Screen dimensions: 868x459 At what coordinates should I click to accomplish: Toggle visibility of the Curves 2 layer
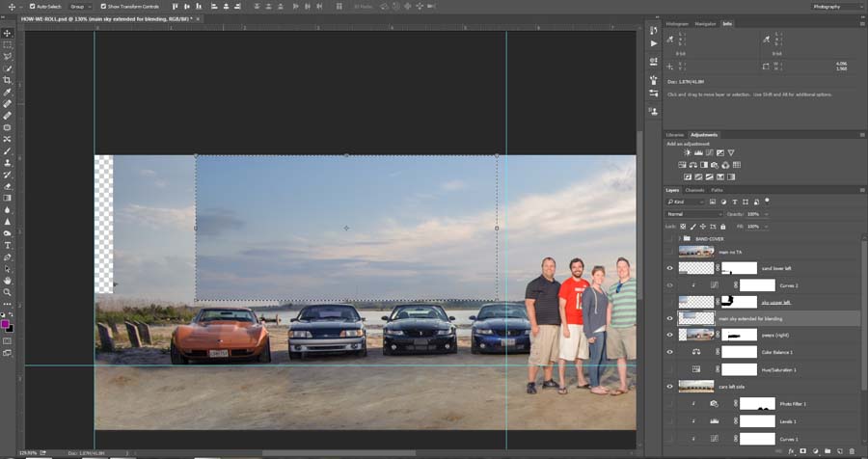point(670,285)
